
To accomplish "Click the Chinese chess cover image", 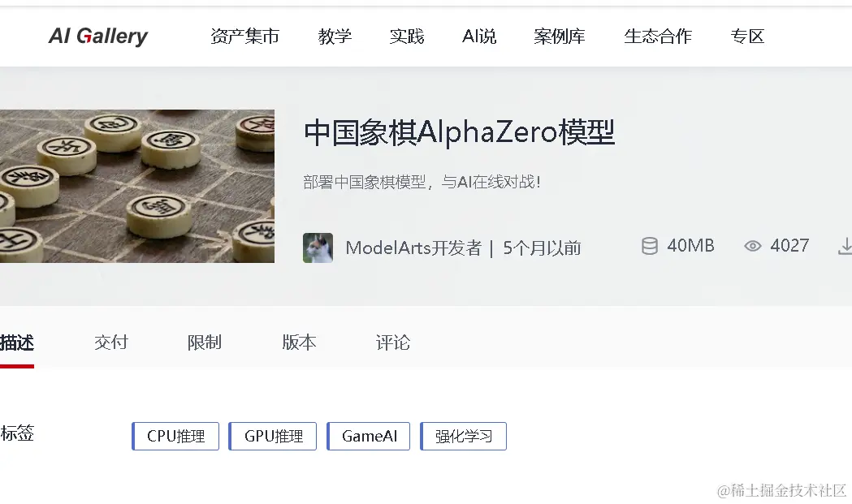I will 137,187.
